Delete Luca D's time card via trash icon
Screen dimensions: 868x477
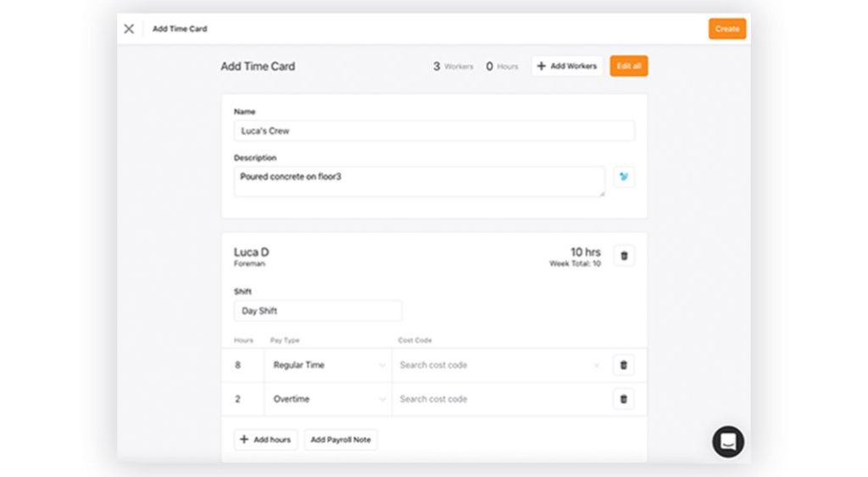point(624,256)
